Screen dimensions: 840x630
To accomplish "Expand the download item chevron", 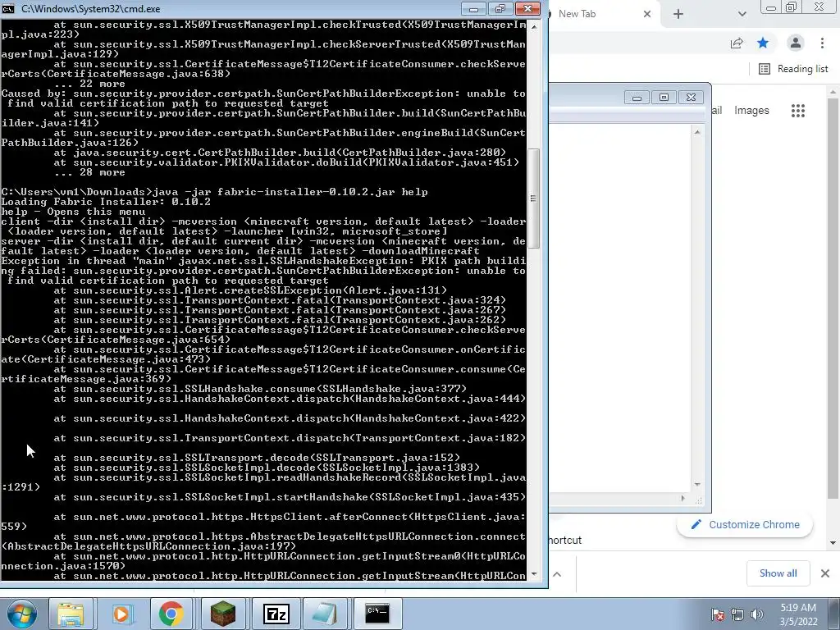I will pos(558,573).
